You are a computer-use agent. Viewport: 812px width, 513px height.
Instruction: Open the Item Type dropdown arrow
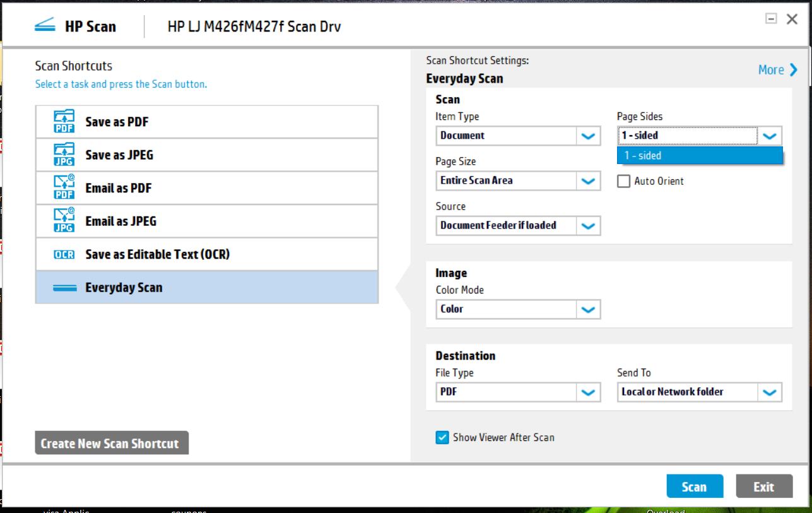point(588,136)
